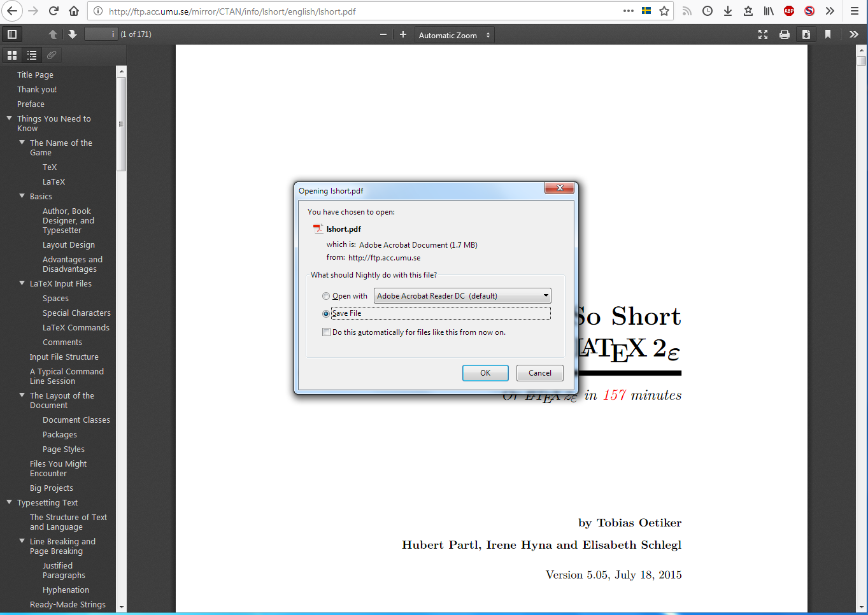Jump to Hyphenation outline entry
The width and height of the screenshot is (868, 615).
pyautogui.click(x=66, y=590)
